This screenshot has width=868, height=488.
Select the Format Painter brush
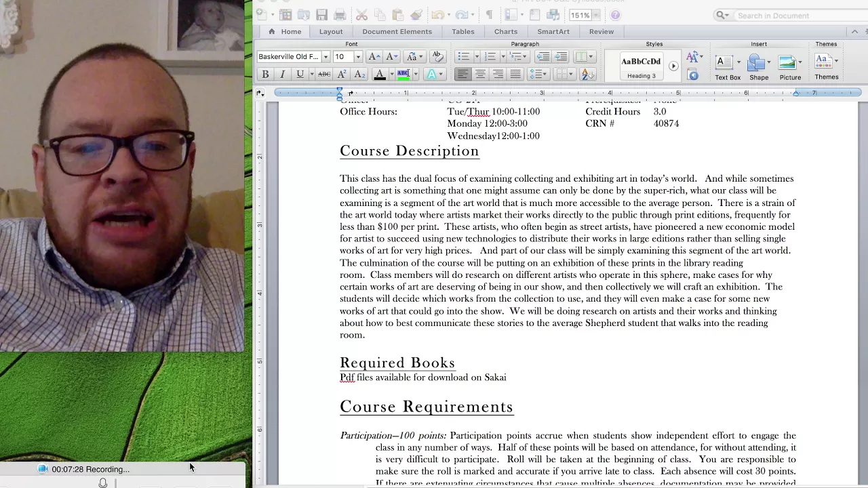pos(416,15)
